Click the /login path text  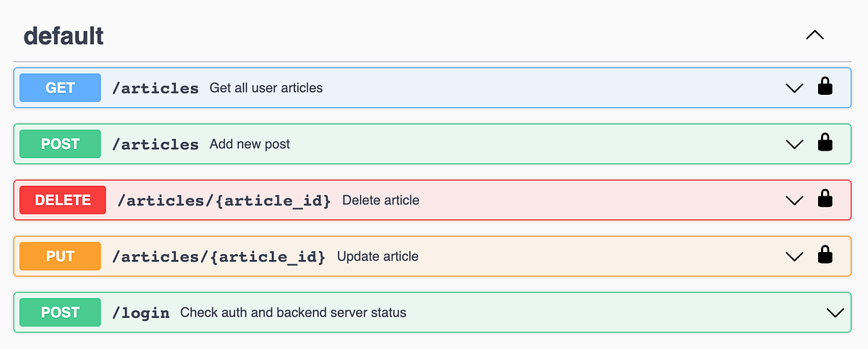pos(141,313)
